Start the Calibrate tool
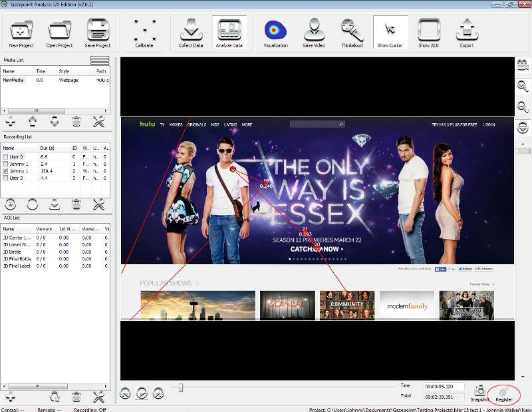The width and height of the screenshot is (532, 412). coord(144,33)
